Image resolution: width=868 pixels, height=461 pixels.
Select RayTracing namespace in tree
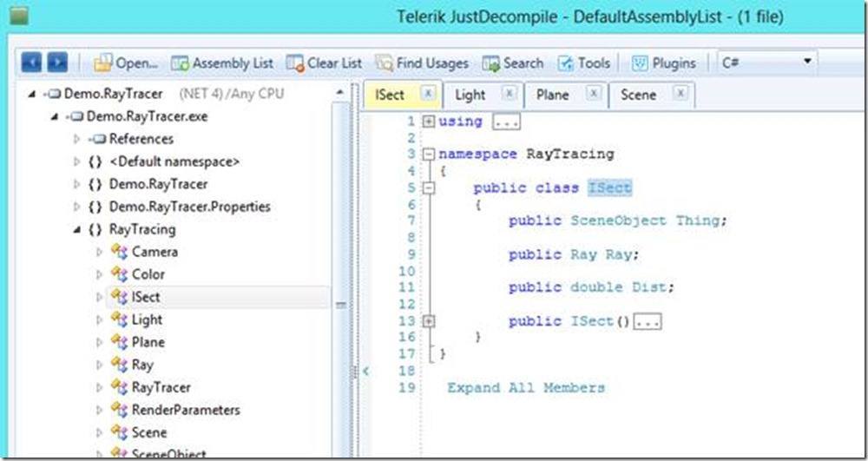142,229
